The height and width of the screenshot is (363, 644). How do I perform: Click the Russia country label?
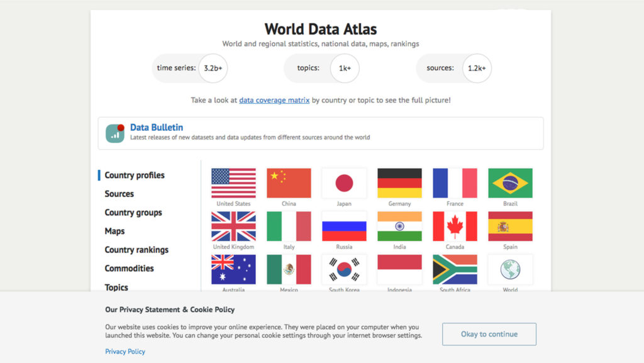click(x=344, y=247)
